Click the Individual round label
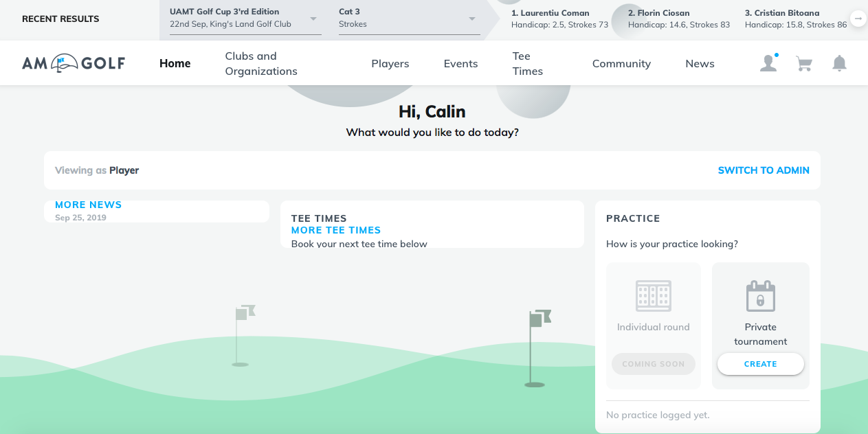Viewport: 868px width, 434px height. [x=654, y=327]
